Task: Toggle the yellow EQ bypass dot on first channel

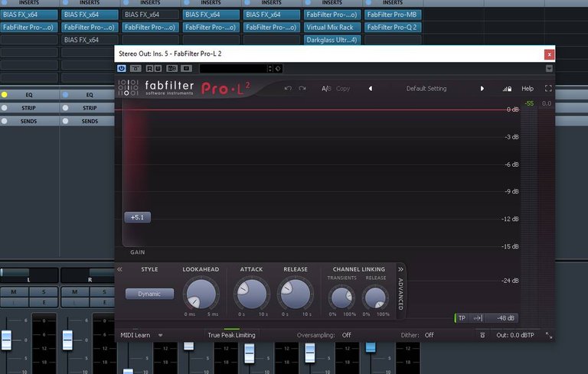Action: [x=4, y=95]
